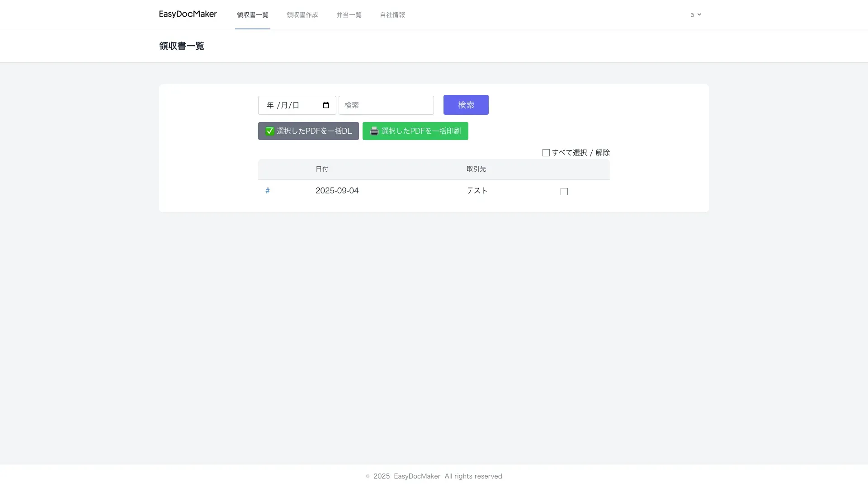Click the EasyDocMaker logo
868x488 pixels.
point(188,14)
